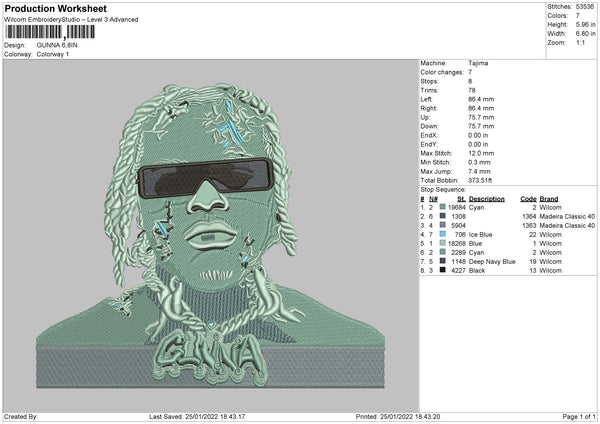600x424 pixels.
Task: Click the Ice Blue color swatch
Action: [x=443, y=234]
